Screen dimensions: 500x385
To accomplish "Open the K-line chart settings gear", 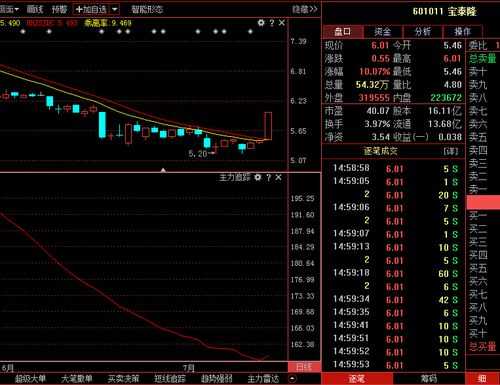I will point(261,23).
